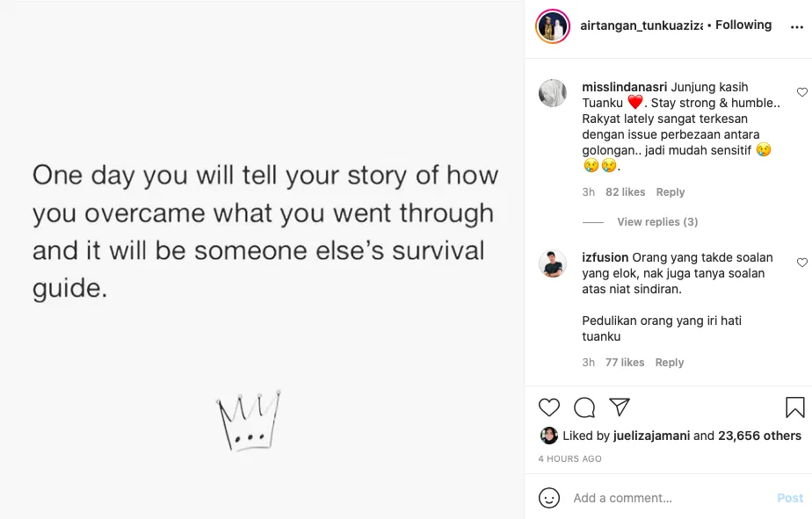Screen dimensions: 812x519
Task: Open emoji picker smiley icon
Action: 549,498
